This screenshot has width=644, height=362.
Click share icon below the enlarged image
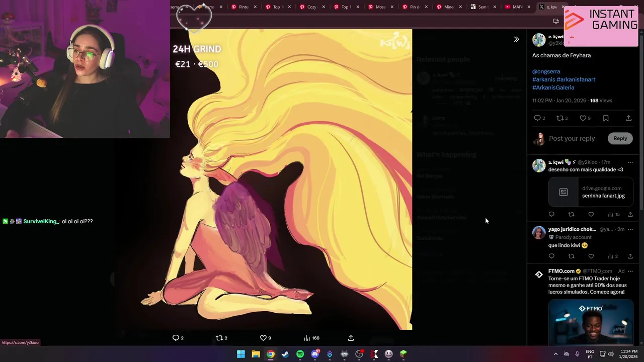pos(351,338)
